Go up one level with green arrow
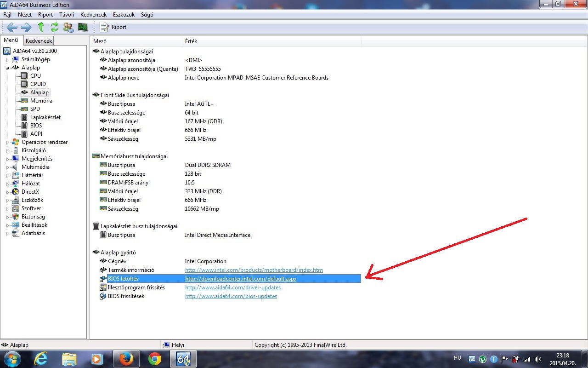The height and width of the screenshot is (368, 588). (41, 27)
